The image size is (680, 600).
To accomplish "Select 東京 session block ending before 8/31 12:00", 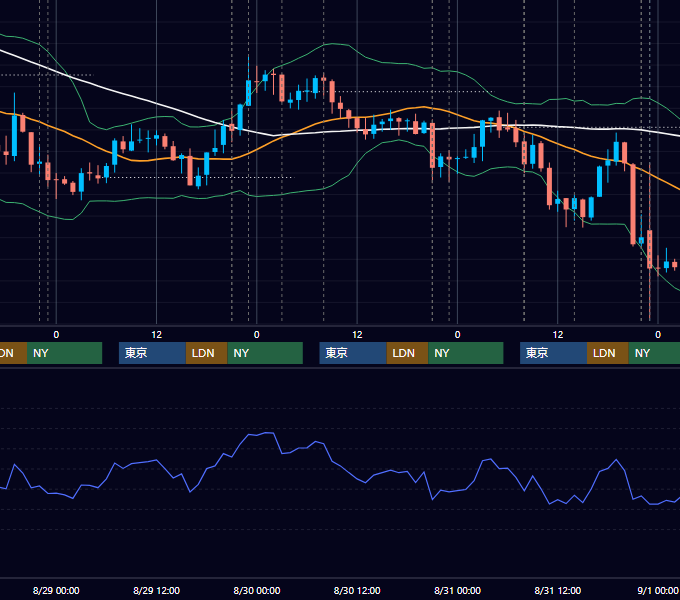I will click(x=553, y=353).
